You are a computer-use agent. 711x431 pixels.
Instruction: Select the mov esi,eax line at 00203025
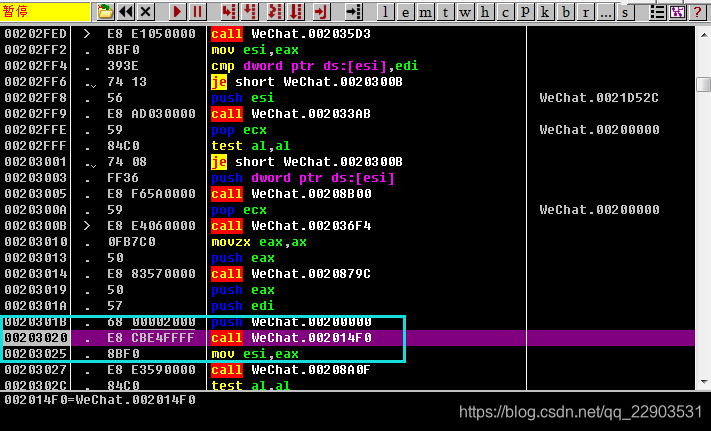pyautogui.click(x=255, y=354)
